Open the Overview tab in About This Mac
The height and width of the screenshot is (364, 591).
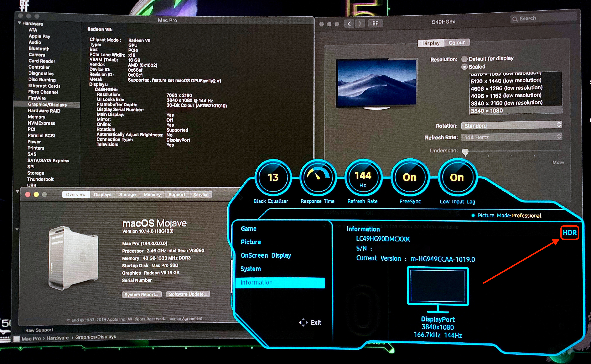click(76, 195)
